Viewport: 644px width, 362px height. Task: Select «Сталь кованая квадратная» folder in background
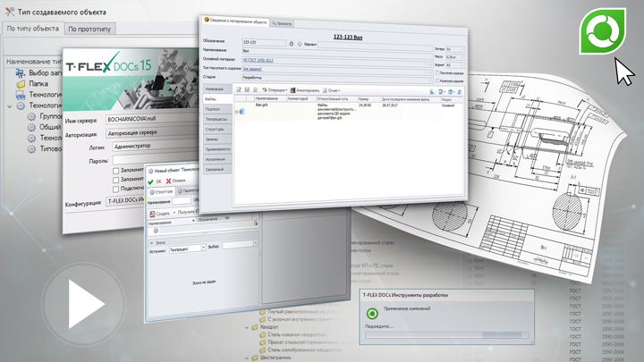tap(292, 334)
